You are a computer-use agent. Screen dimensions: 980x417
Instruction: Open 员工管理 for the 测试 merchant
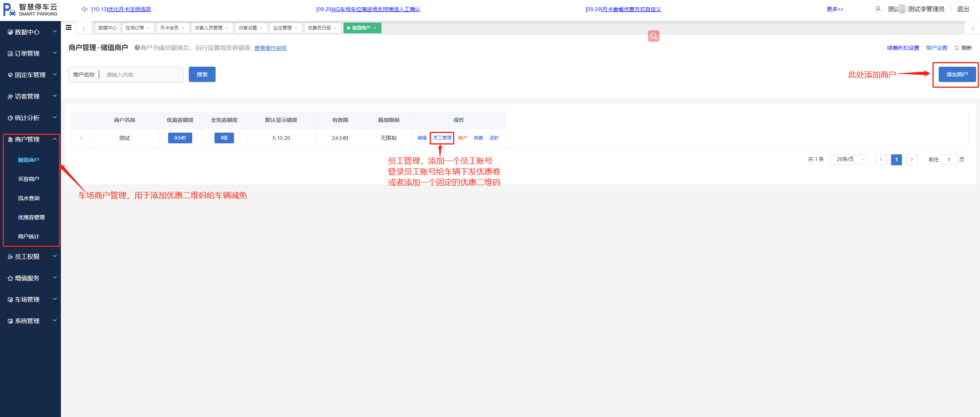pos(442,138)
